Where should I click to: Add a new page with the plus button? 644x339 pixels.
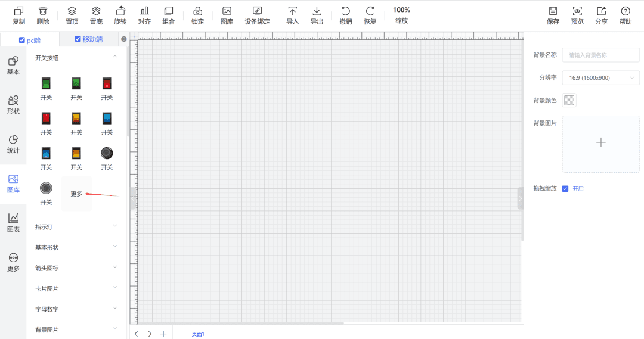pos(163,334)
